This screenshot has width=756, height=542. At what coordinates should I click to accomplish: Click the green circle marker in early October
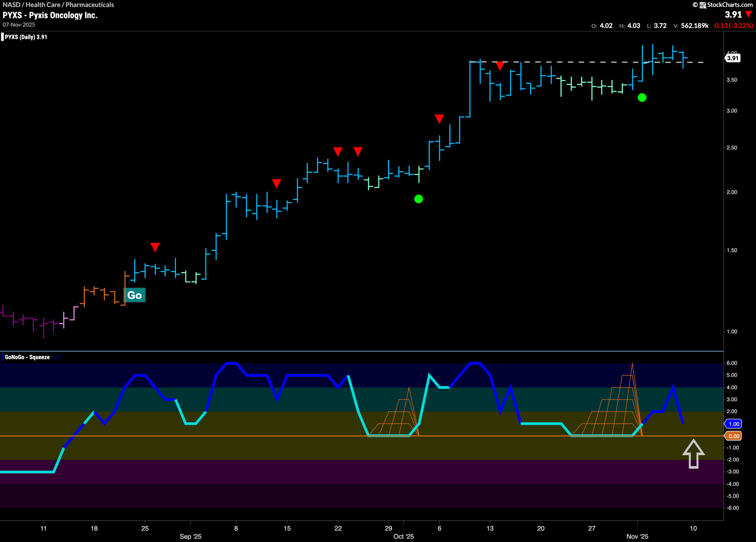click(x=418, y=199)
